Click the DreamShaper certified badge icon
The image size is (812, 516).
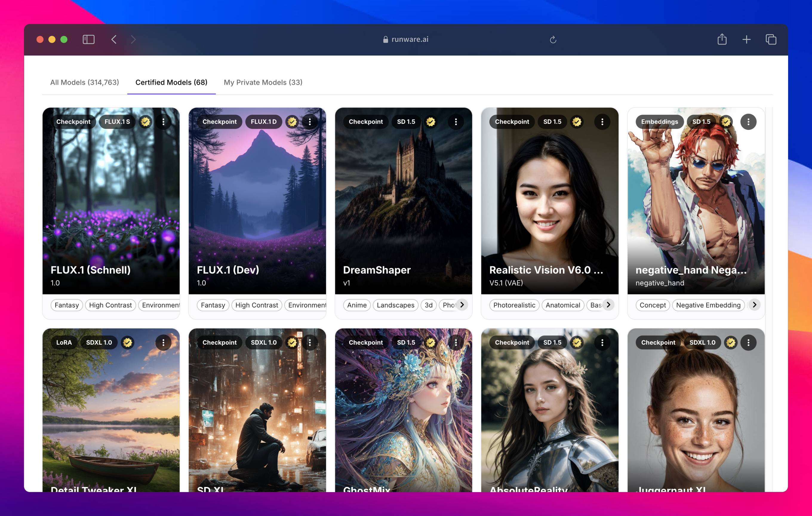pyautogui.click(x=431, y=121)
